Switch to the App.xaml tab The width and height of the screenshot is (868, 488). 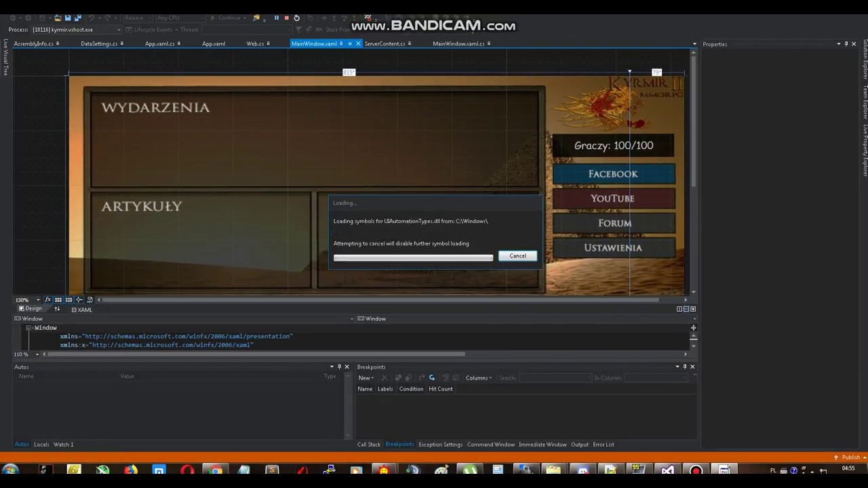click(x=214, y=43)
